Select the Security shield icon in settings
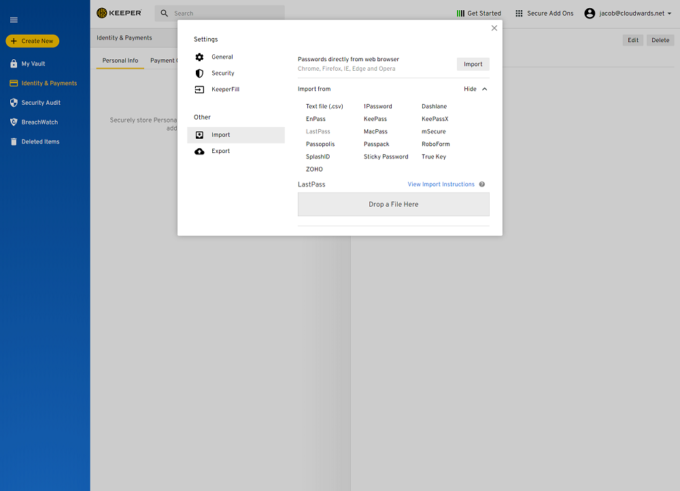The height and width of the screenshot is (491, 680). pos(199,73)
